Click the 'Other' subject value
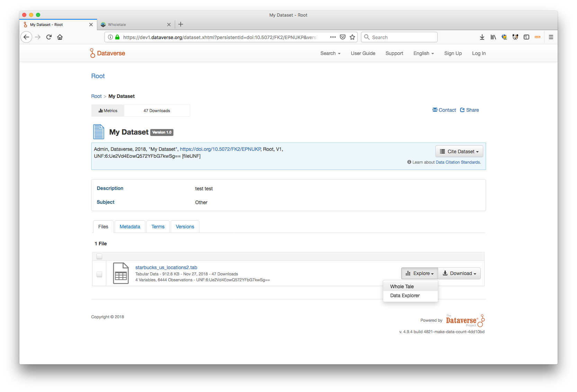The image size is (577, 392). pos(201,202)
